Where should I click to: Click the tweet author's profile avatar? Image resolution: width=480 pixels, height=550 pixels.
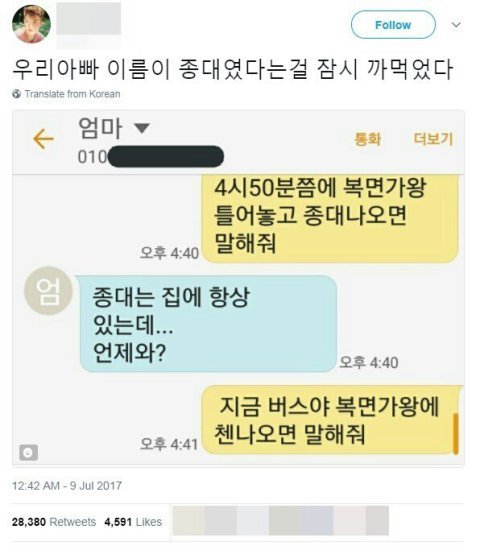[x=31, y=24]
